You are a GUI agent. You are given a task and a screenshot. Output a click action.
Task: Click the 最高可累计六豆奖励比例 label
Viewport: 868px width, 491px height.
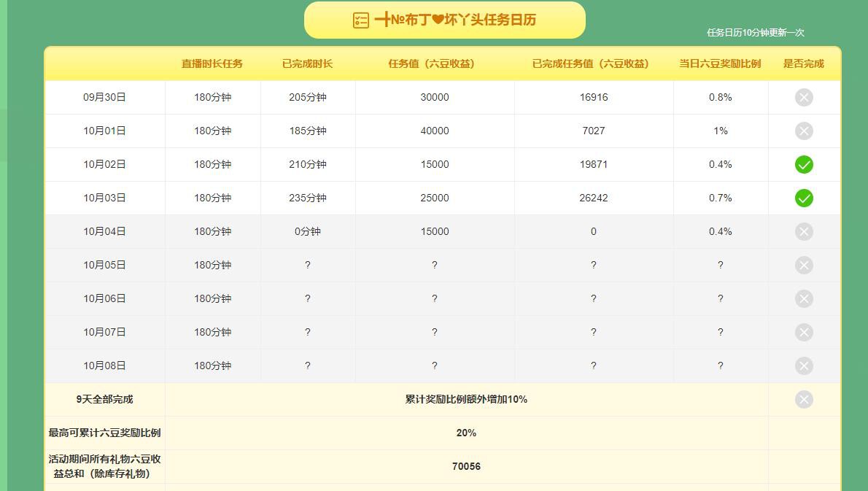[x=104, y=433]
